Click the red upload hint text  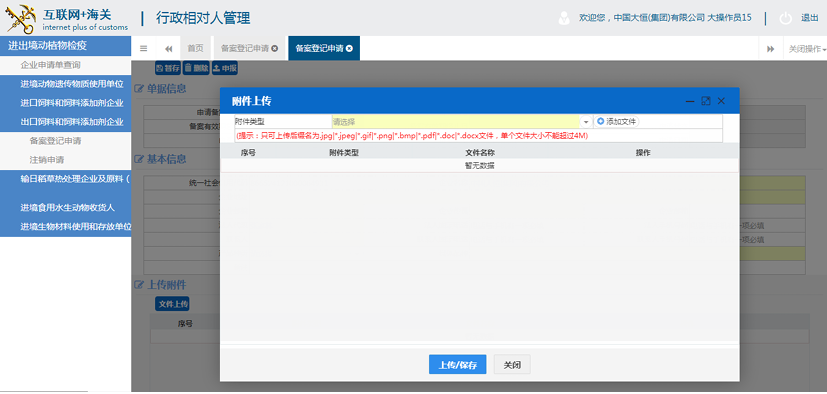[x=412, y=136]
